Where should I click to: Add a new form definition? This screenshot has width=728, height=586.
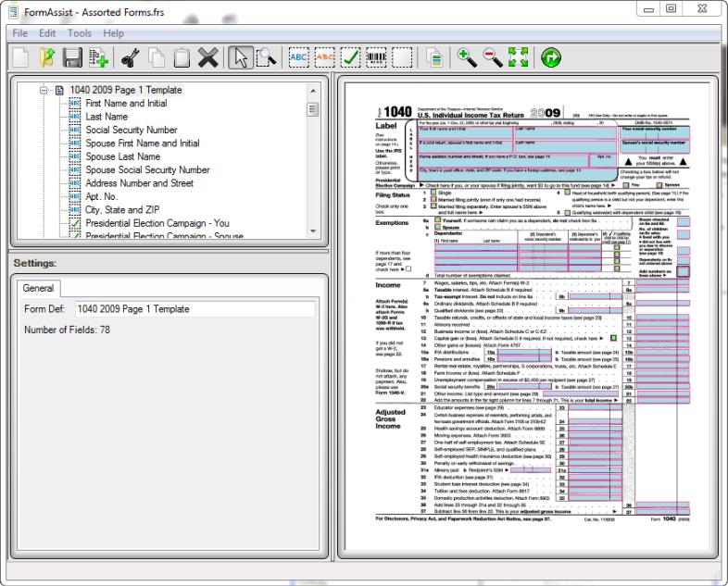98,57
